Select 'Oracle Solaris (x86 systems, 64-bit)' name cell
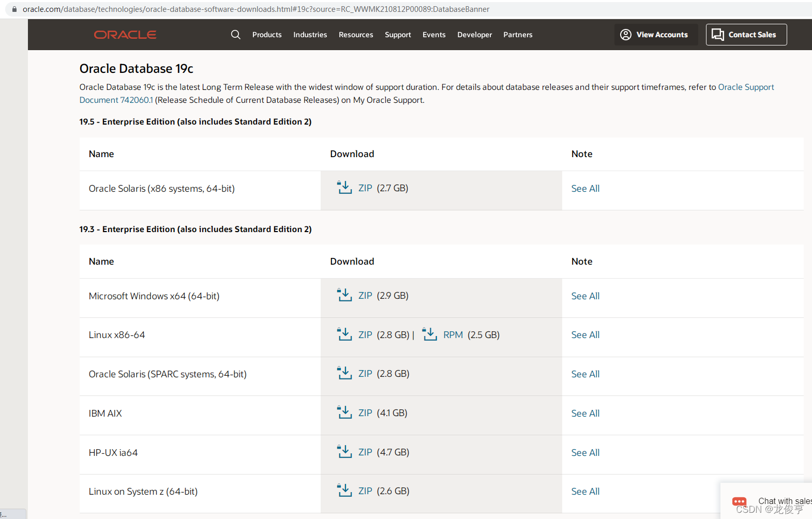Screen dimensions: 812x519 [x=162, y=189]
